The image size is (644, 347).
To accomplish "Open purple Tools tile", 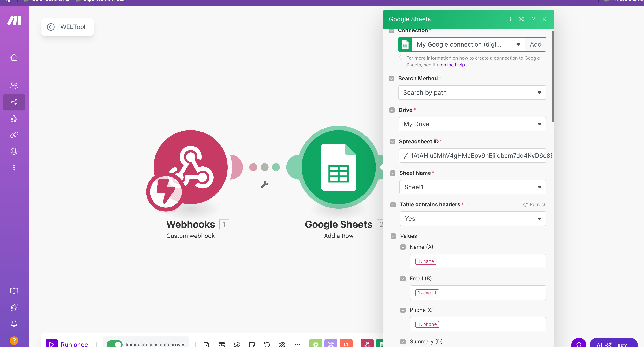I will coord(331,343).
